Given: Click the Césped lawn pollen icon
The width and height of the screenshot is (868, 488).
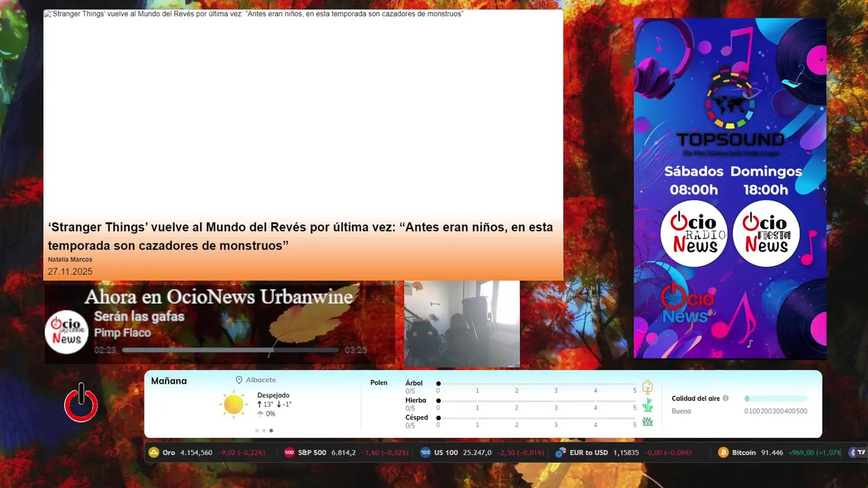Looking at the screenshot, I should 648,422.
